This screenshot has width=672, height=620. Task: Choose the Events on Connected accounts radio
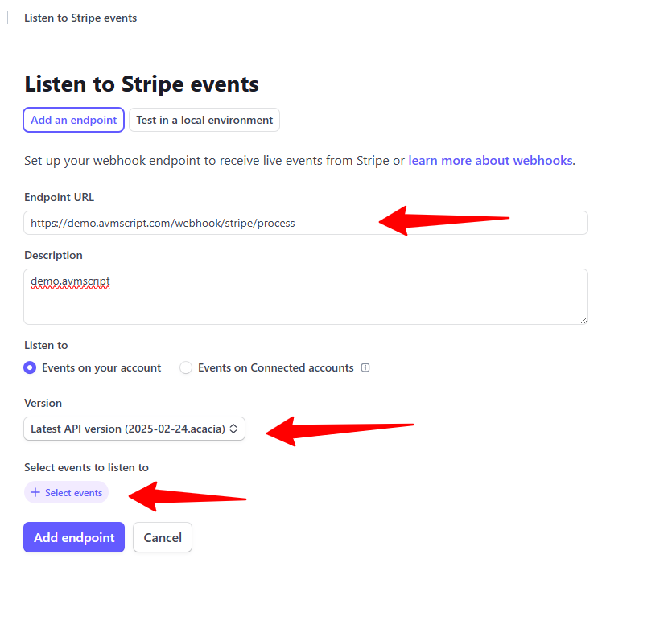point(186,367)
